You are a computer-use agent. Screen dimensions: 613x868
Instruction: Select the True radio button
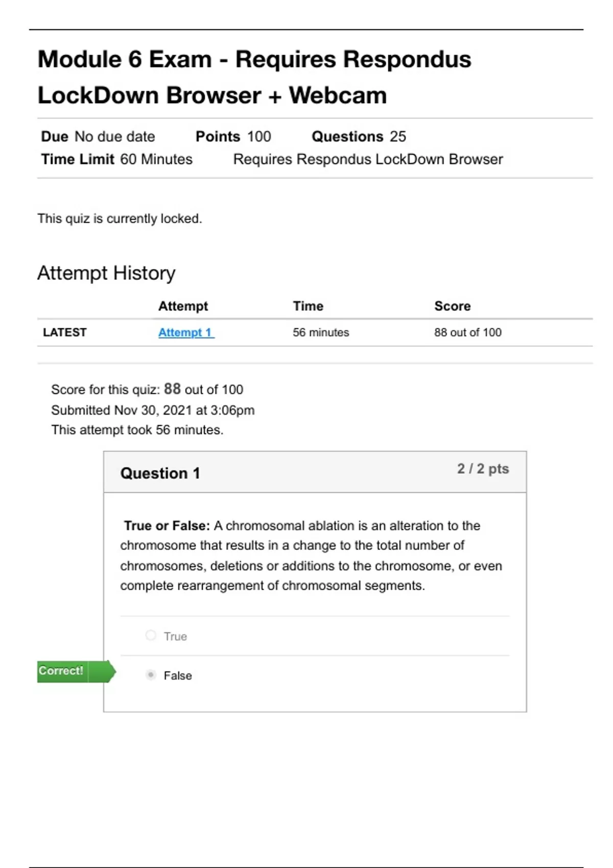151,635
